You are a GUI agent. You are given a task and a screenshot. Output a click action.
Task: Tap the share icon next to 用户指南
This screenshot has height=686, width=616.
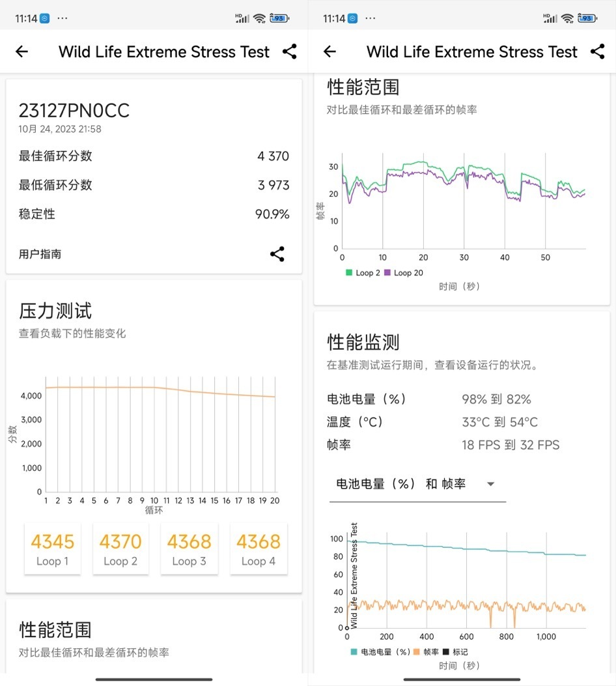tap(277, 255)
